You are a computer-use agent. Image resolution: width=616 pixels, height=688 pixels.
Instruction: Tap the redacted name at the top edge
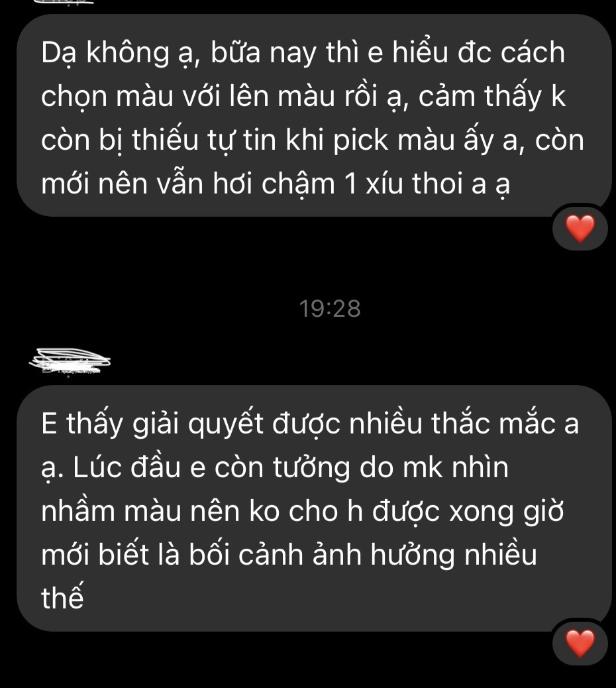(64, 2)
